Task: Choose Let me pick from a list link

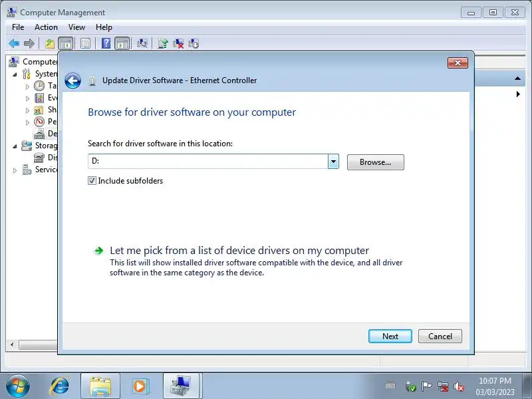Action: (x=239, y=251)
